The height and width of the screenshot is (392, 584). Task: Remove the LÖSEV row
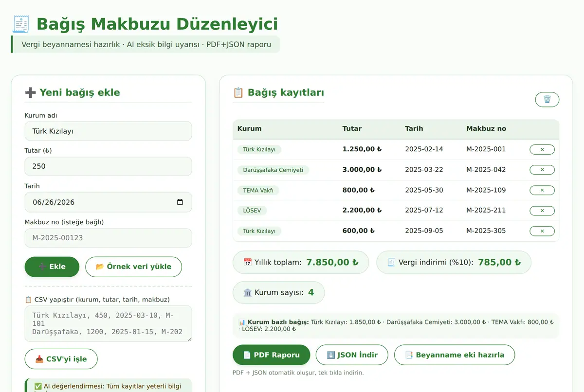point(542,211)
